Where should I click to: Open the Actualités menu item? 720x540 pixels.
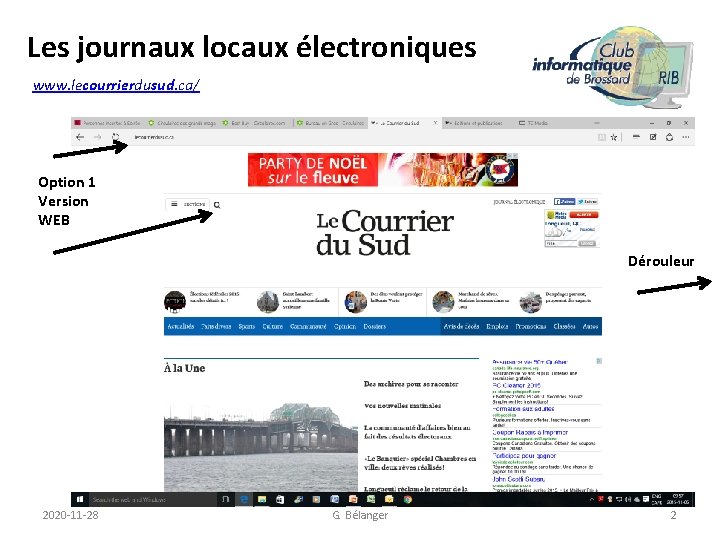click(x=180, y=326)
